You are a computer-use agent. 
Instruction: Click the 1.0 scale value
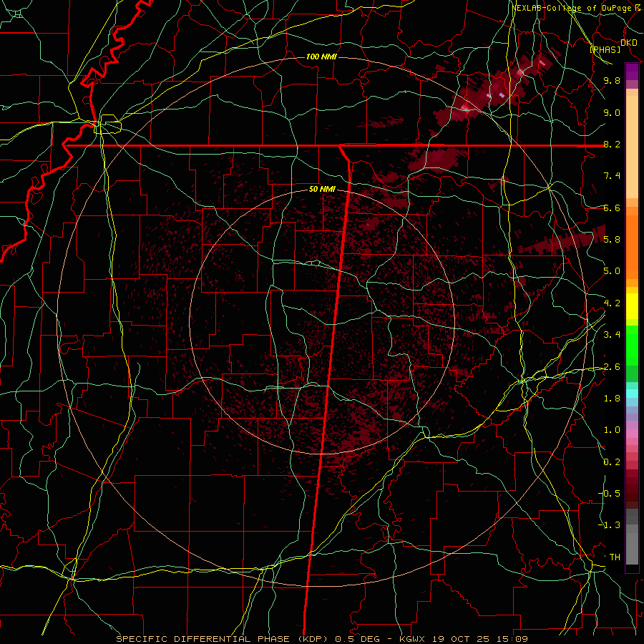coord(612,430)
